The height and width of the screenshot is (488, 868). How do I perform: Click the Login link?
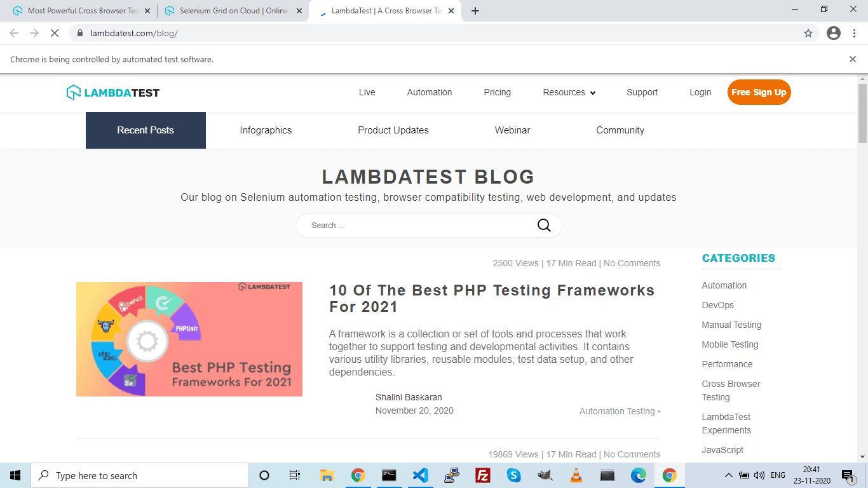(x=700, y=92)
